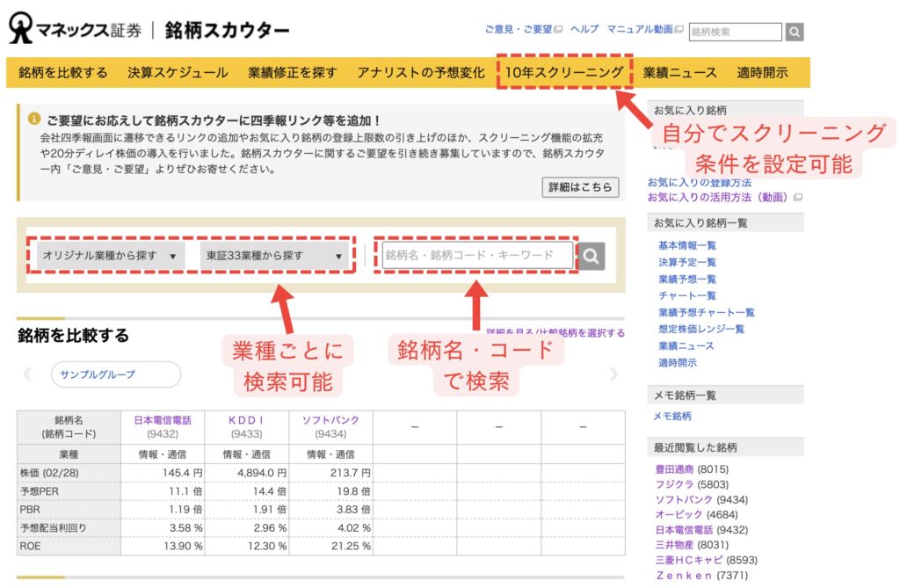The width and height of the screenshot is (900, 588).
Task: Open the sidebar 業績ニュース link
Action: (x=686, y=345)
